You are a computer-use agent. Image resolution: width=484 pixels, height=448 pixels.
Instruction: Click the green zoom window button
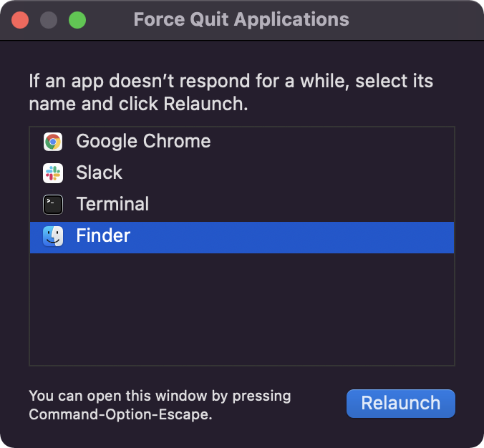pyautogui.click(x=77, y=20)
